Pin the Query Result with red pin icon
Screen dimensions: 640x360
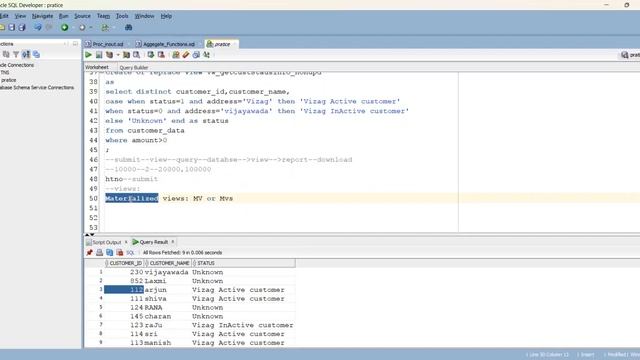[x=89, y=253]
